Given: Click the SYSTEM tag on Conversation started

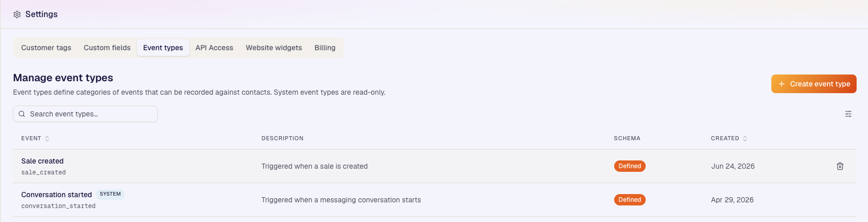Looking at the screenshot, I should pyautogui.click(x=110, y=194).
